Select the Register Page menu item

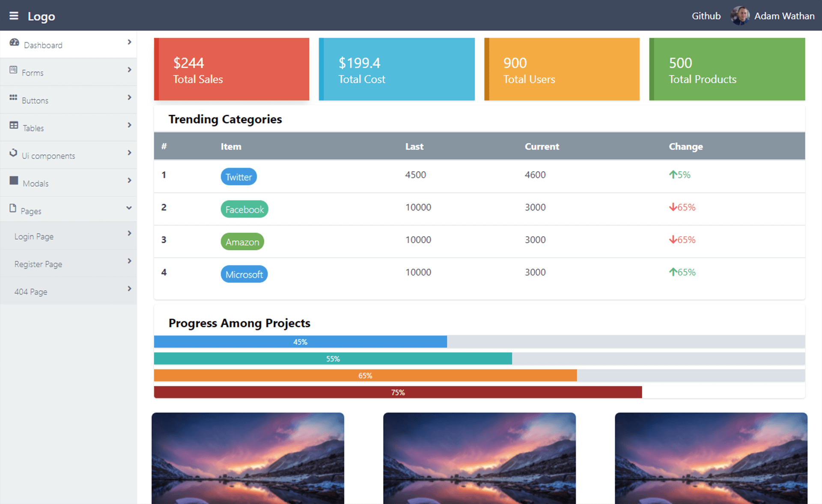38,264
